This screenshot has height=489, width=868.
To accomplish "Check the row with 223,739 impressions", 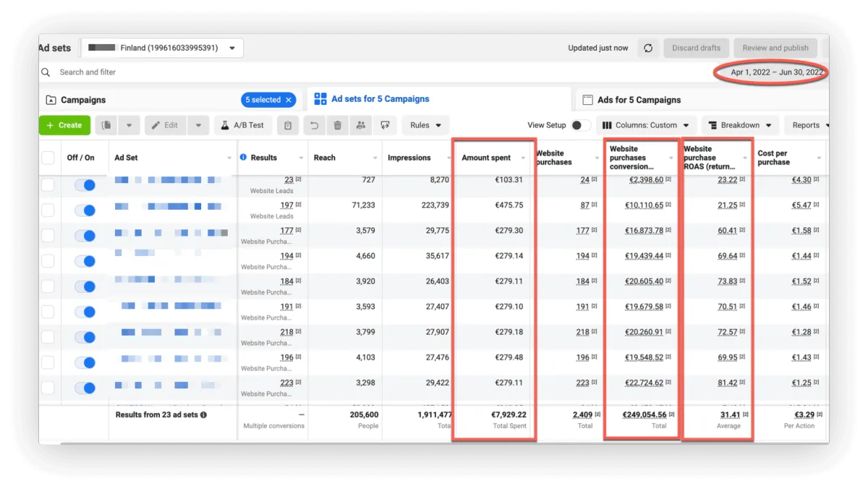I will [48, 211].
